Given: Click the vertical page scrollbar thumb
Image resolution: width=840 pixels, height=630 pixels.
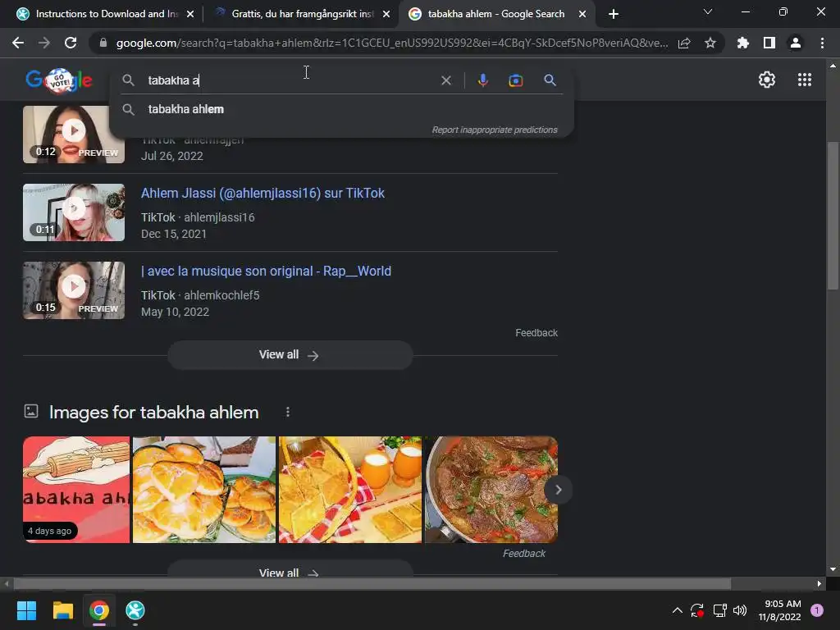Looking at the screenshot, I should tap(833, 216).
